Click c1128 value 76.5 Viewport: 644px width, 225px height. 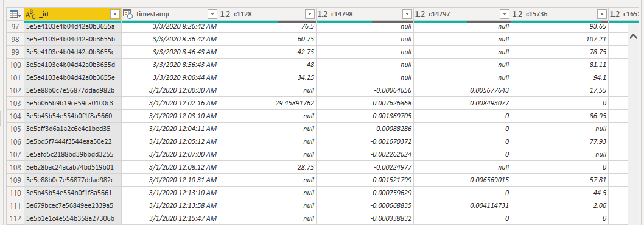coord(307,26)
